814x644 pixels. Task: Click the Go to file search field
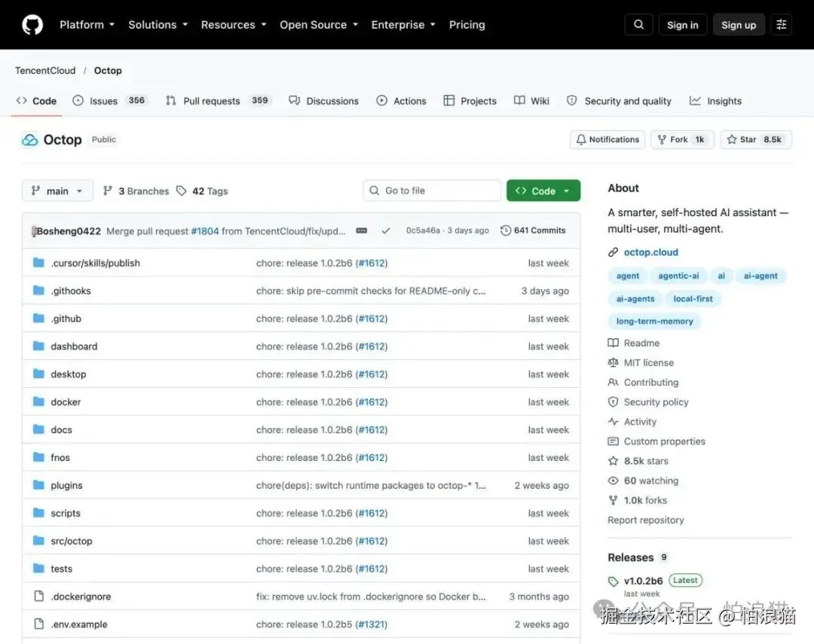432,191
